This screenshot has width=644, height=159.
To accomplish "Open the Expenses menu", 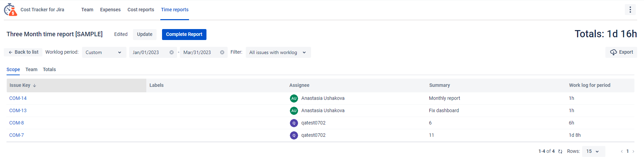I will click(110, 10).
